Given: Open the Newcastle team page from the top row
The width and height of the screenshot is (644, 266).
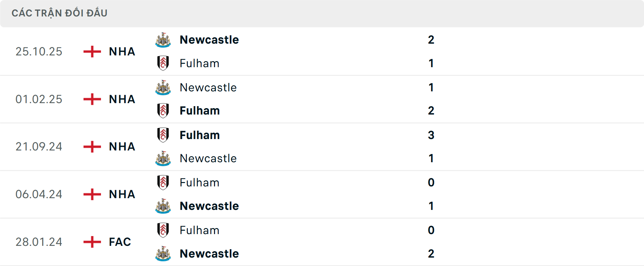Looking at the screenshot, I should click(x=209, y=40).
